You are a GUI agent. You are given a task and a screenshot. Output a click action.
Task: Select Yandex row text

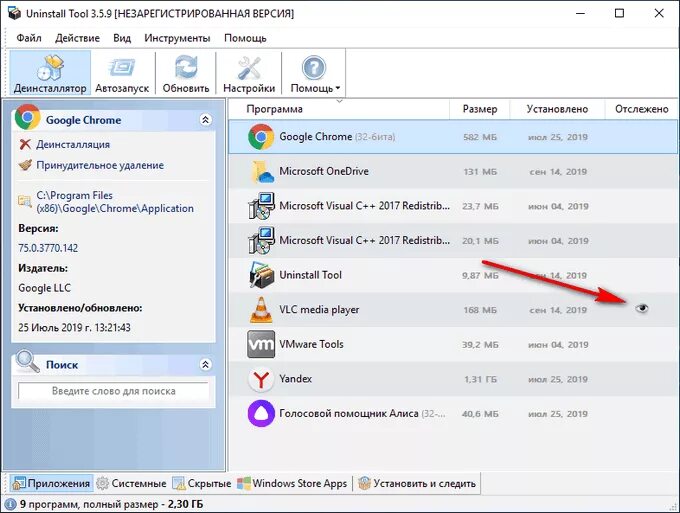click(x=295, y=379)
